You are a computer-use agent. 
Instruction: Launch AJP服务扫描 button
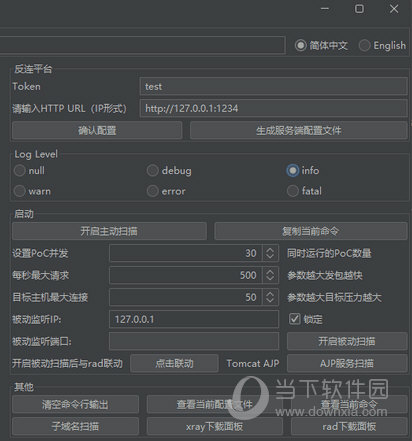pyautogui.click(x=347, y=363)
